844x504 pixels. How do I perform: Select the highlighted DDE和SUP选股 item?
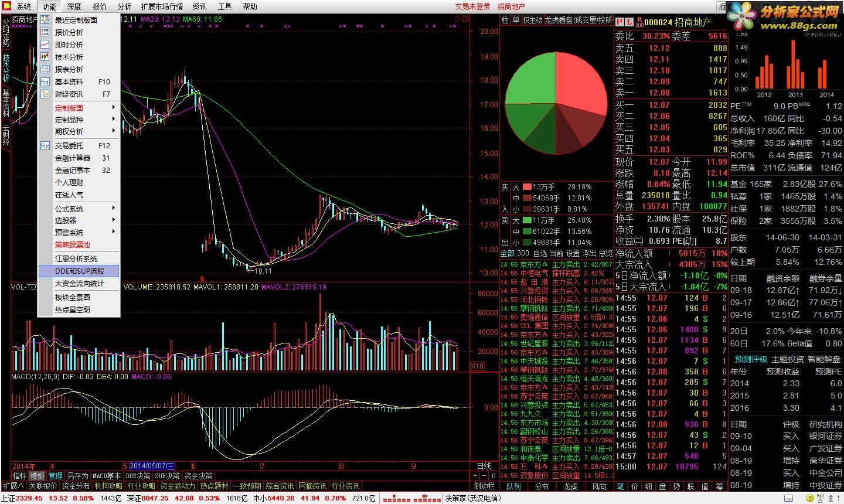click(79, 271)
